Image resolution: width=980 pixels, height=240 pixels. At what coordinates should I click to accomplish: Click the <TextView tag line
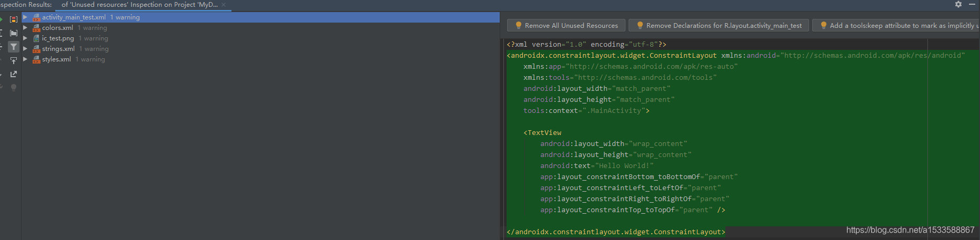click(542, 133)
